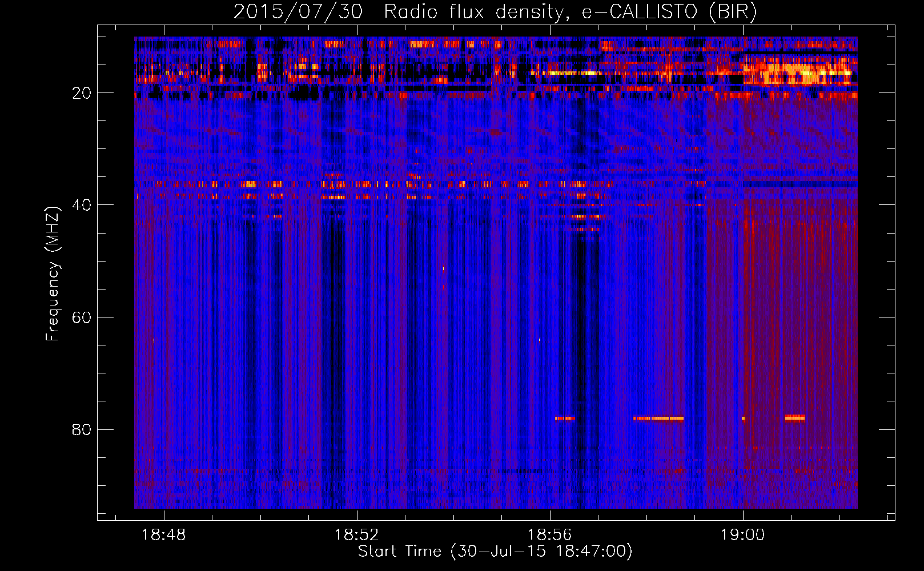Click the 20 MHz frequency tick label

point(82,93)
